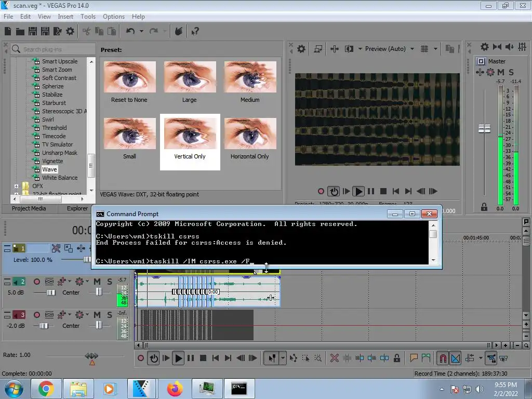Click the timeline Play button
This screenshot has width=532, height=399.
click(178, 358)
